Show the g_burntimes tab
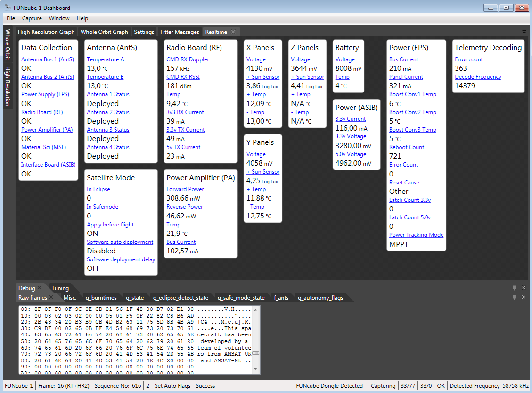Screen dimensions: 532x393 pyautogui.click(x=101, y=298)
